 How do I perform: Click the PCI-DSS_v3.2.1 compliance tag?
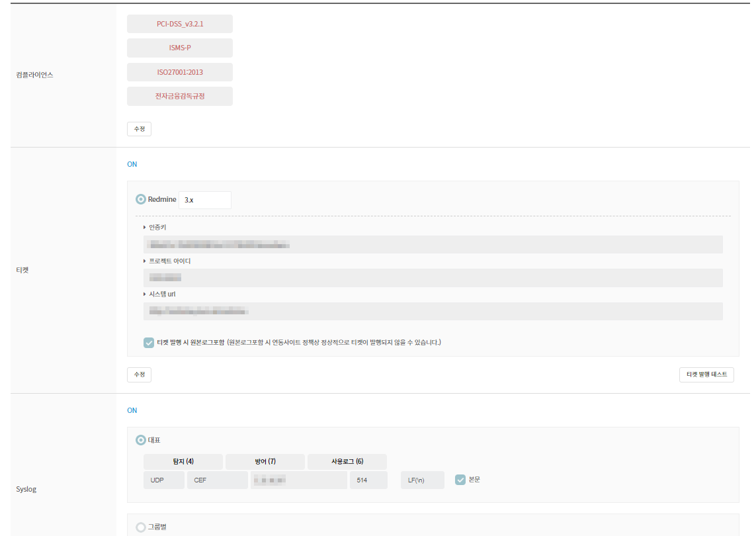pyautogui.click(x=180, y=24)
